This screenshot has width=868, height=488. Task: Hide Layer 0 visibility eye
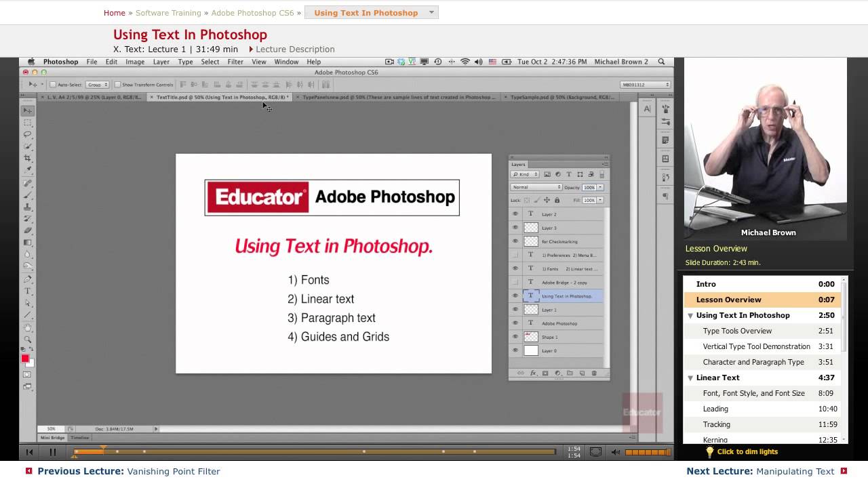(x=515, y=350)
